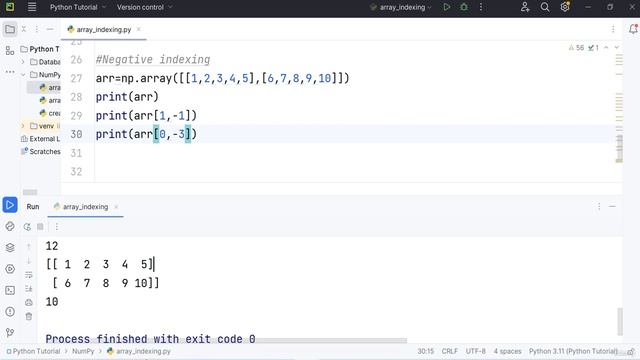
Task: Stop the process square button
Action: [40, 227]
